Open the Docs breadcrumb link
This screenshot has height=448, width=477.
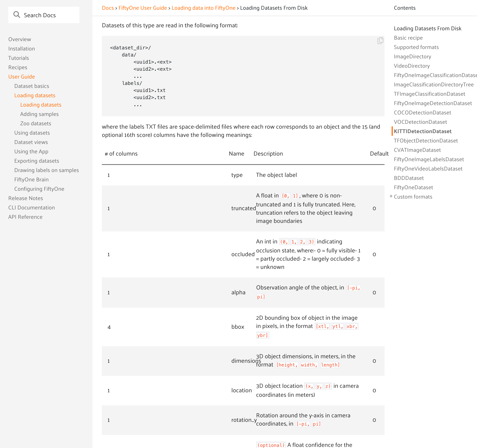coord(108,8)
